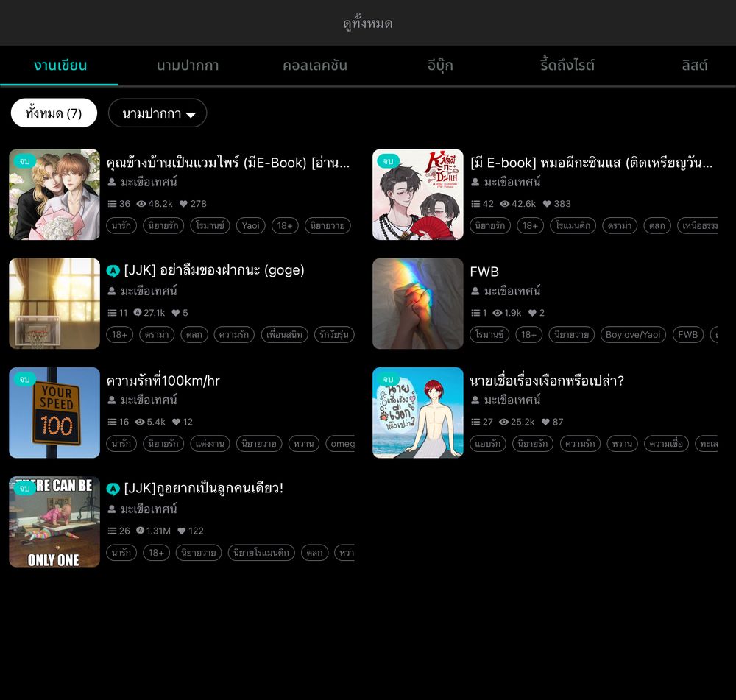The width and height of the screenshot is (736, 700).
Task: Expand the นามปากกา dropdown filter
Action: (x=158, y=113)
